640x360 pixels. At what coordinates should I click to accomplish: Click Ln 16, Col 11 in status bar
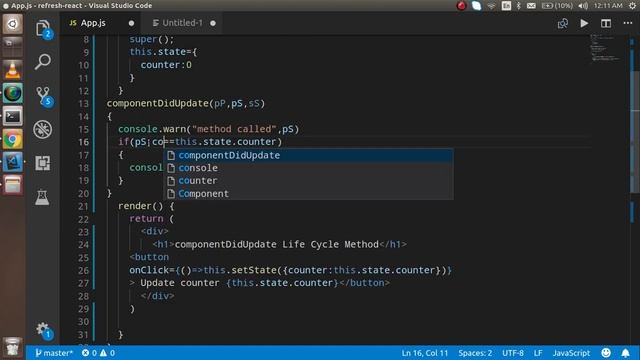tap(424, 353)
